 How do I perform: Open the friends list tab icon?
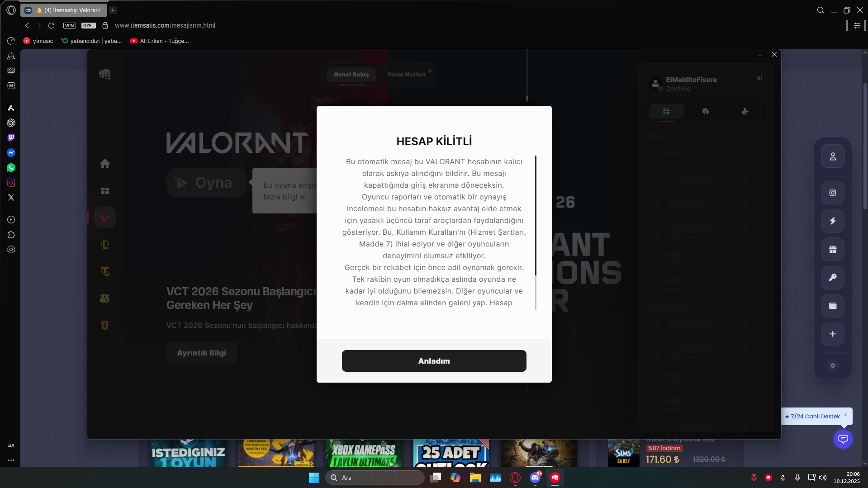[x=666, y=111]
